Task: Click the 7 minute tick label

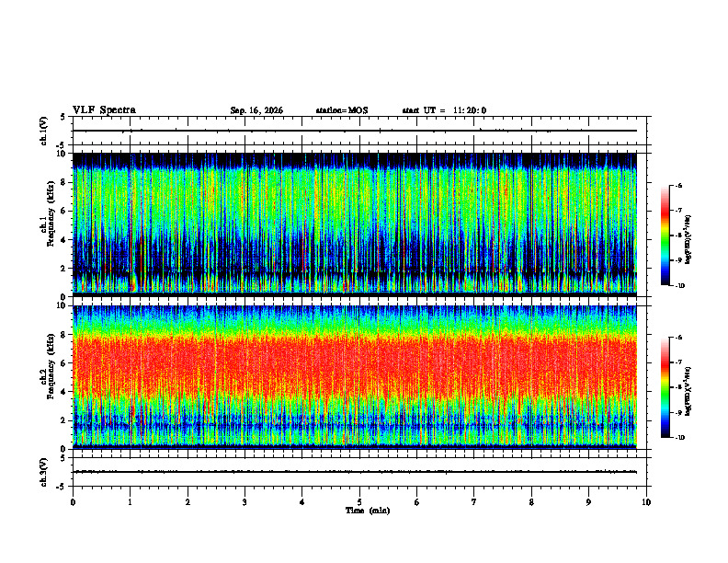Action: 474,502
